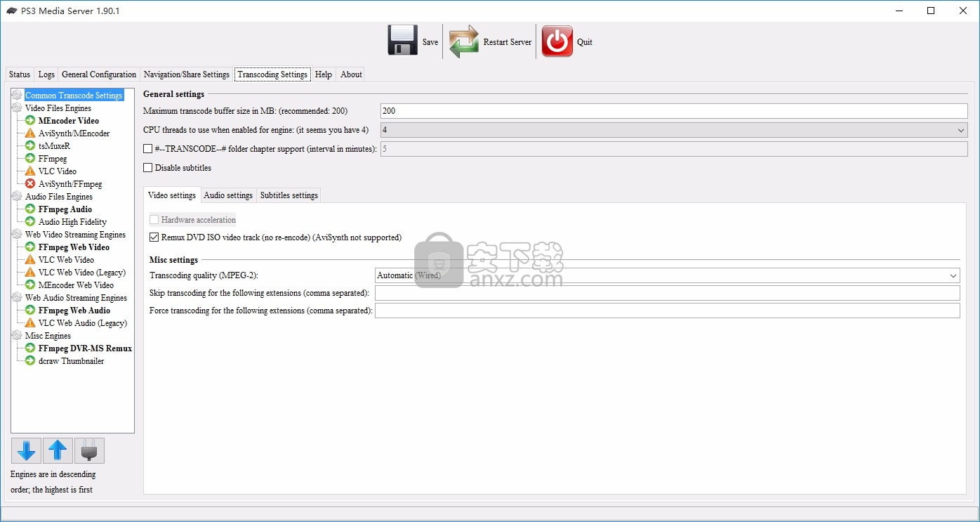Click the warning icon beside AviSynth/MEncoder
Viewport: 980px width, 522px height.
(30, 133)
